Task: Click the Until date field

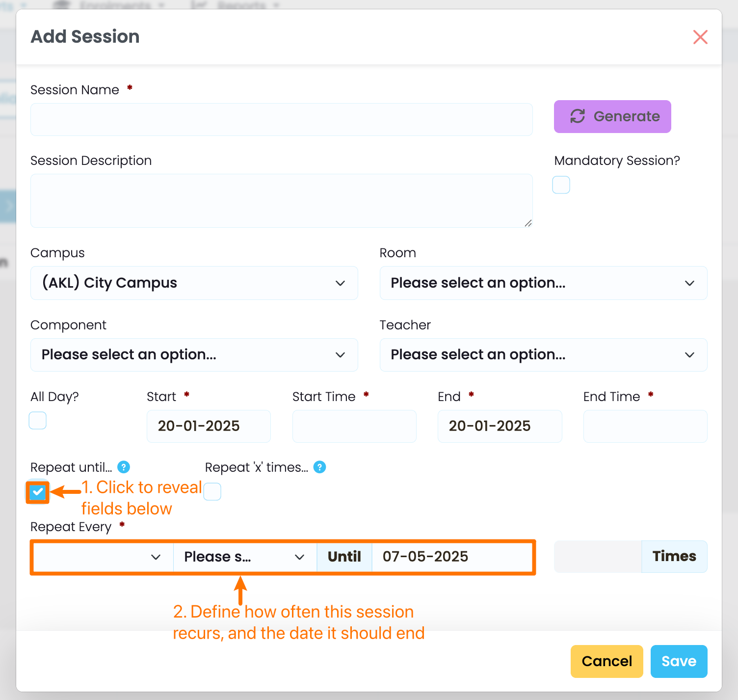Action: point(451,557)
